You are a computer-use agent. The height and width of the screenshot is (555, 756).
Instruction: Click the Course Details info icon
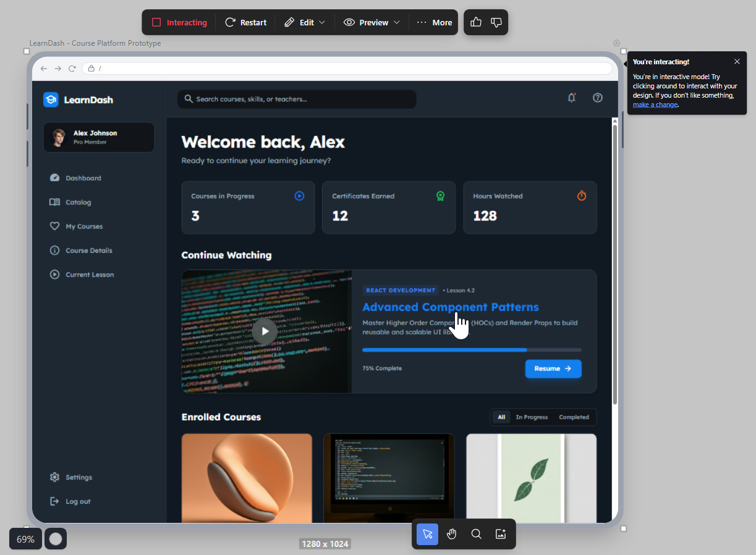coord(54,250)
